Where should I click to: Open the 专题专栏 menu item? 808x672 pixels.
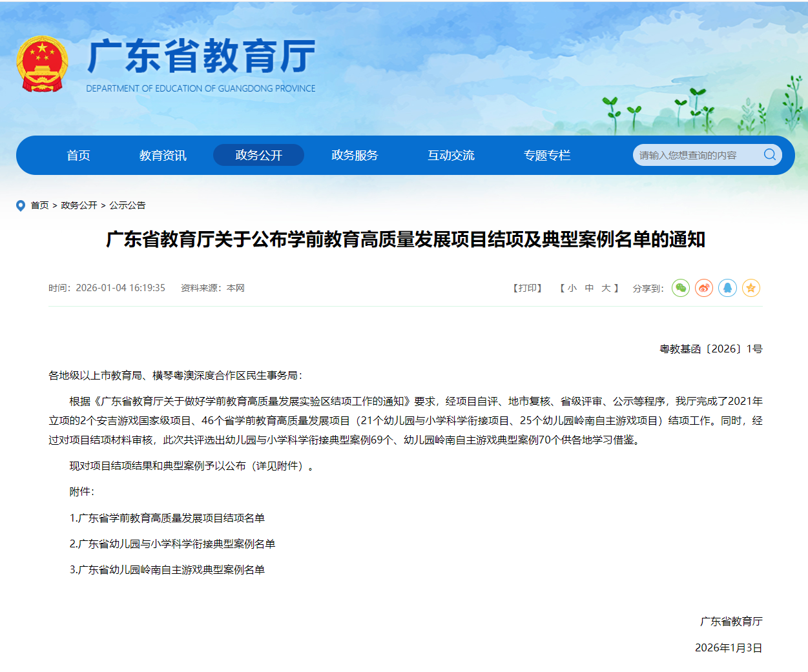tap(547, 156)
